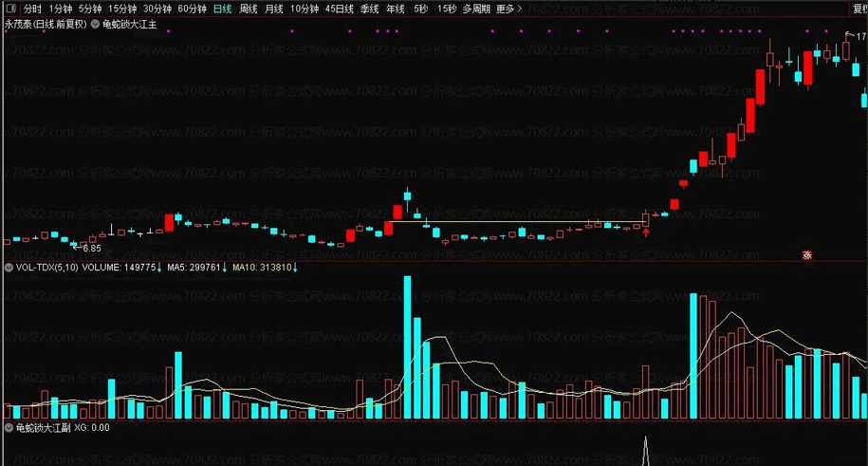
Task: Click the red up-arrow buy signal
Action: 646,231
